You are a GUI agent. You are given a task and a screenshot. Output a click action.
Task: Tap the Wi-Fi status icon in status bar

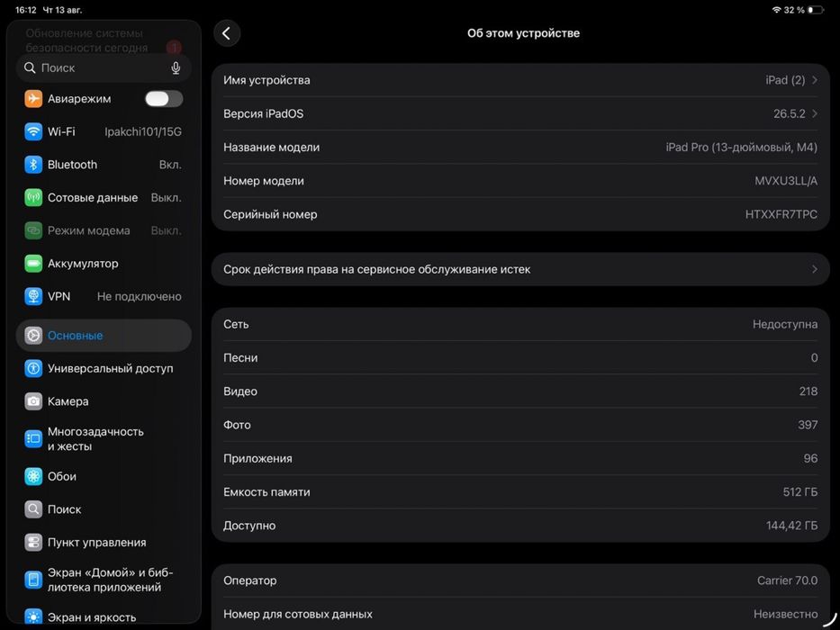776,10
